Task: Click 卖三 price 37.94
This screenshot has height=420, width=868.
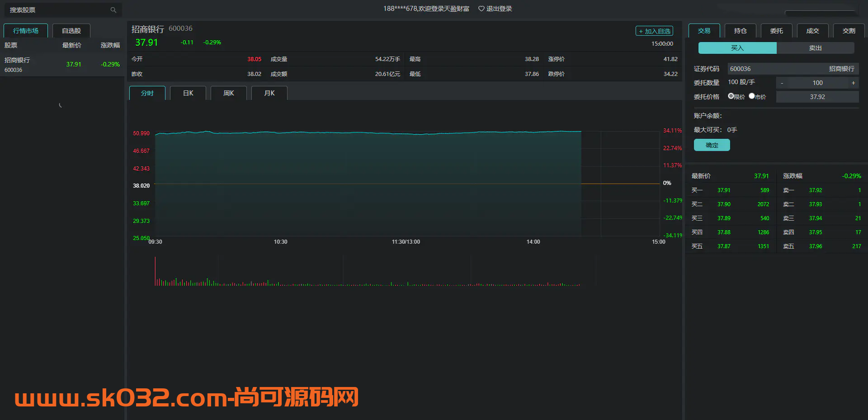Action: tap(816, 218)
